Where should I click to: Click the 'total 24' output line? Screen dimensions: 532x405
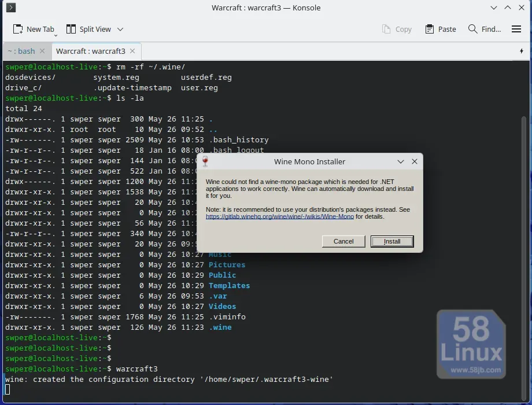tap(23, 109)
